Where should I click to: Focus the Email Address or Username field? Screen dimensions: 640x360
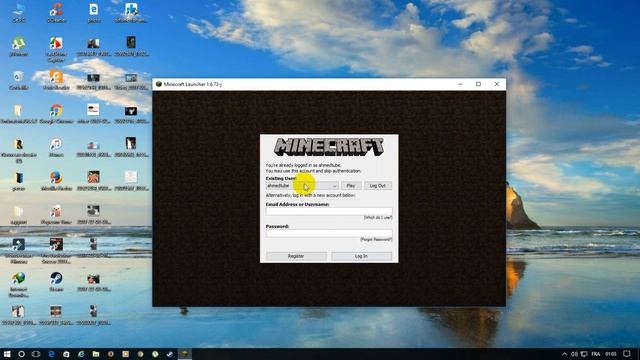(329, 211)
